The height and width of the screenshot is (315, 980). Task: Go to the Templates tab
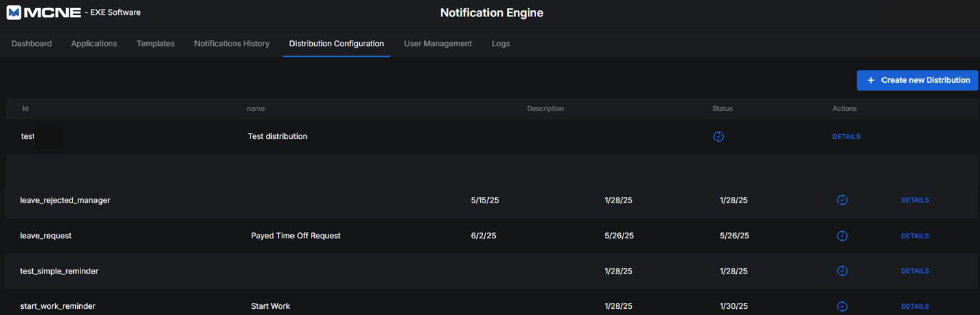[x=155, y=44]
